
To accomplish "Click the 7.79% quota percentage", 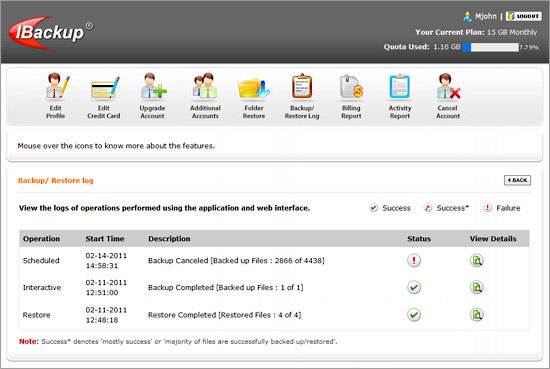I will click(x=529, y=47).
